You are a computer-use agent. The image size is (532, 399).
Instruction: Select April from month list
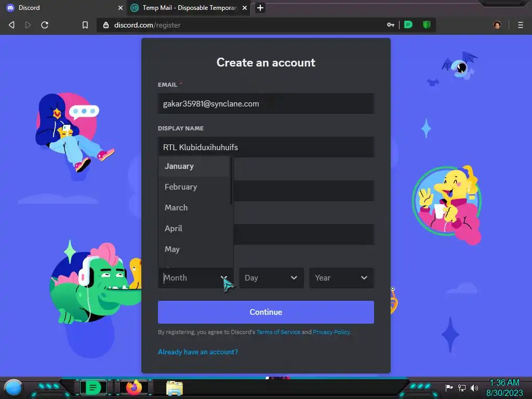(194, 229)
